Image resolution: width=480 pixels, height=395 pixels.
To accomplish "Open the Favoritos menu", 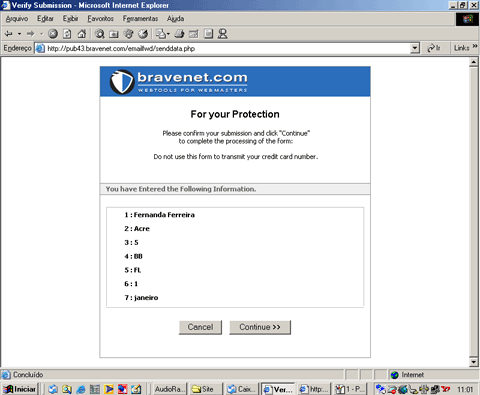I will [x=100, y=19].
